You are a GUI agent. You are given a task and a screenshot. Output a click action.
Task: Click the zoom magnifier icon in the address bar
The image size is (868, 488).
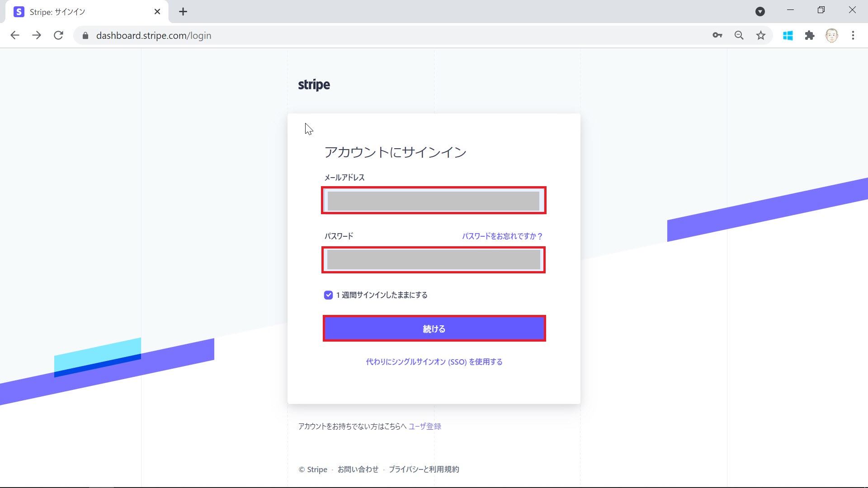(x=739, y=35)
